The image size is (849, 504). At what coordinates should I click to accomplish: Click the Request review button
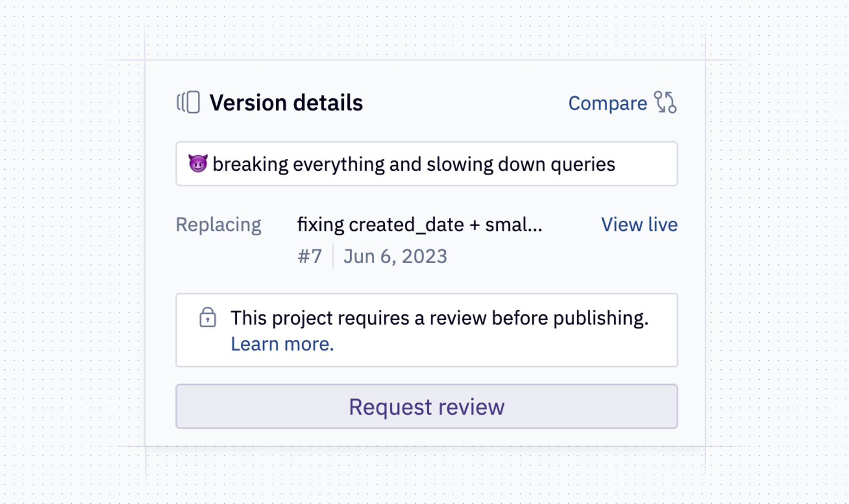(427, 406)
